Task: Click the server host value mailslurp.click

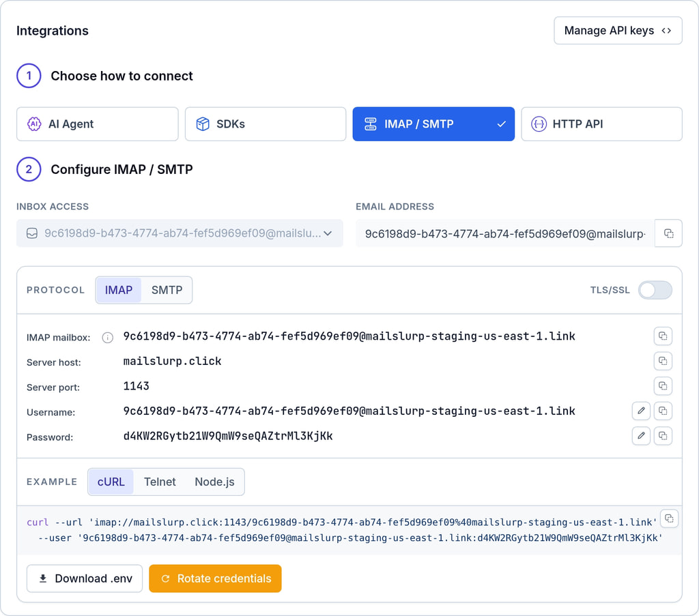Action: pos(172,361)
